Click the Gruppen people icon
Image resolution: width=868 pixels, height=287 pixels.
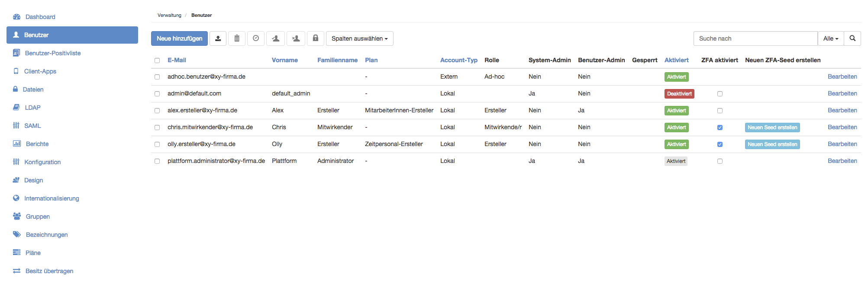[x=17, y=217]
